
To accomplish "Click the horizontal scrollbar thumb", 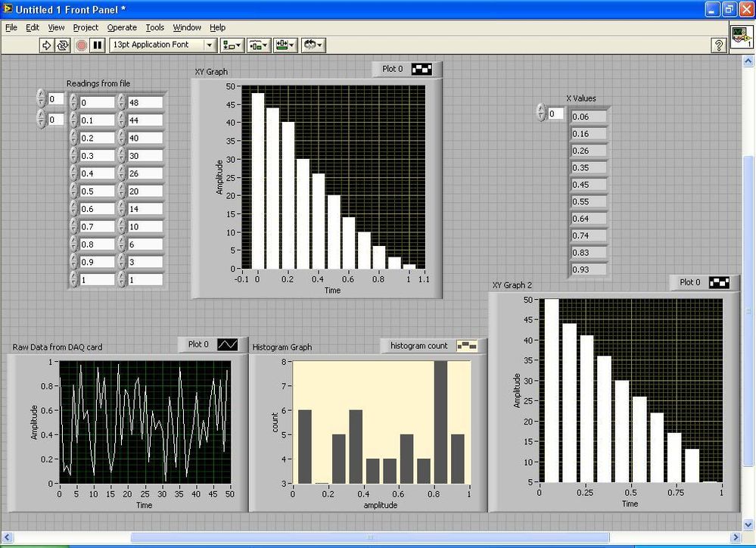I will 370,537.
